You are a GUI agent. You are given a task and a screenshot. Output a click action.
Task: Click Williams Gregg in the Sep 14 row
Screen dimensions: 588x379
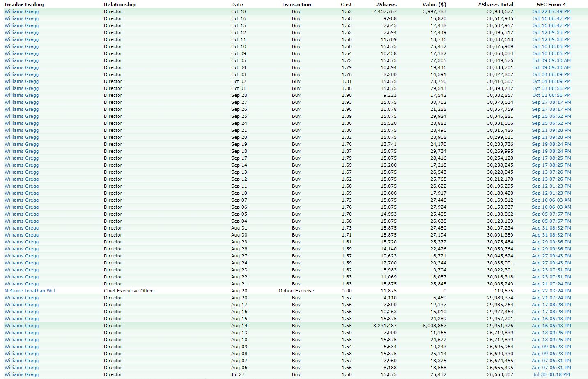coord(22,165)
